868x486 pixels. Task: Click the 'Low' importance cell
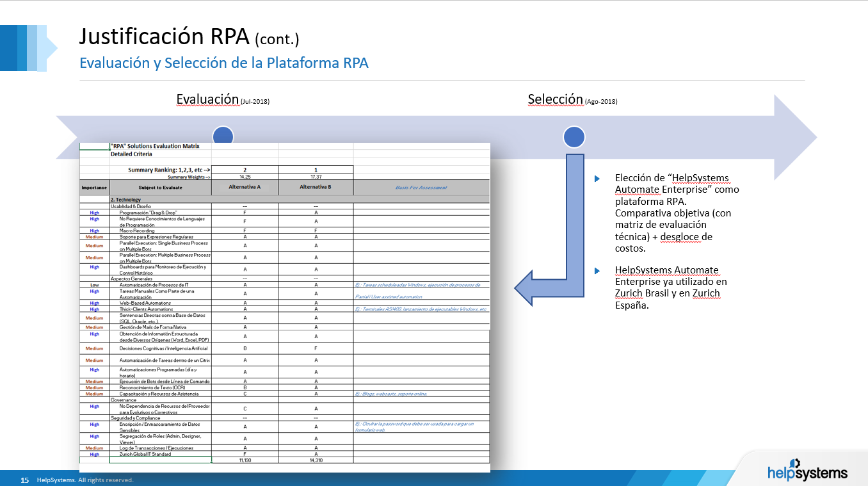[x=94, y=285]
